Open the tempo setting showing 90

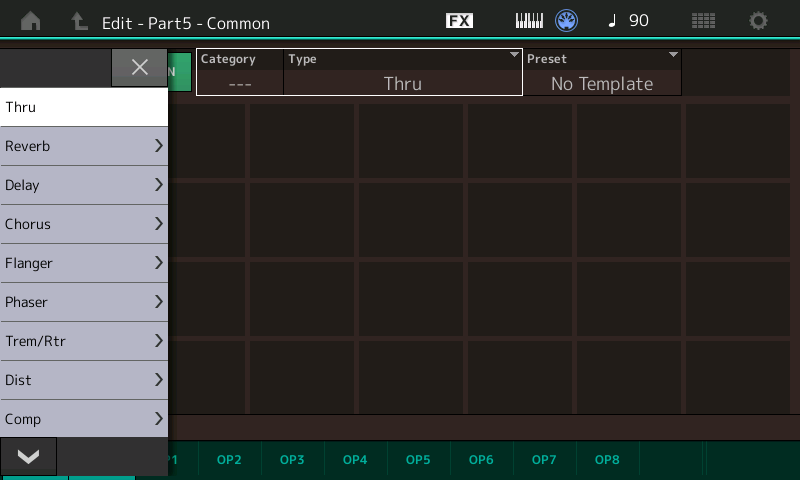coord(629,21)
